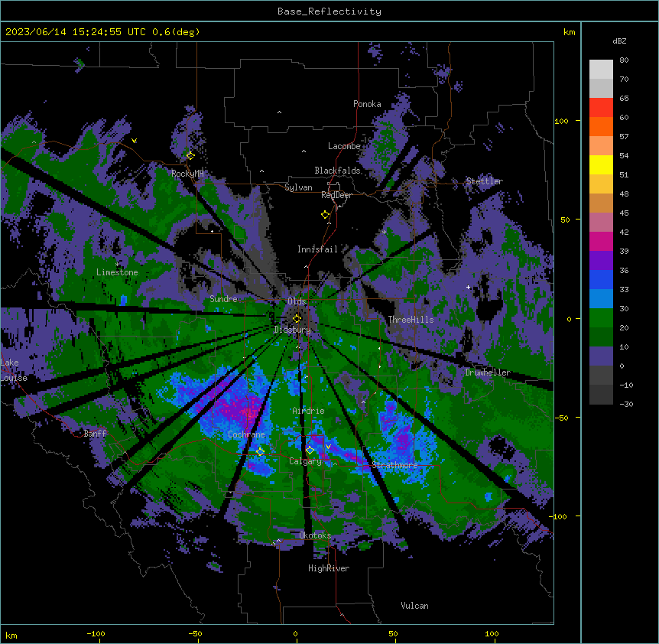The width and height of the screenshot is (659, 644).
Task: Click the Sylvan label
Action: tap(298, 187)
